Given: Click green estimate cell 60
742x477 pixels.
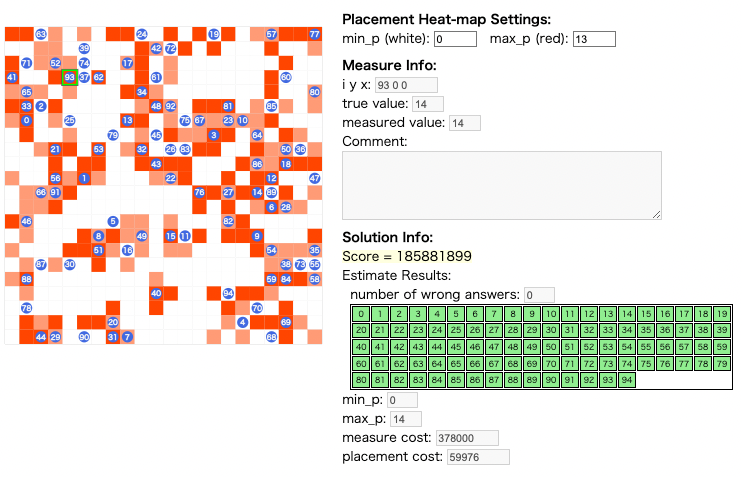Looking at the screenshot, I should (361, 363).
